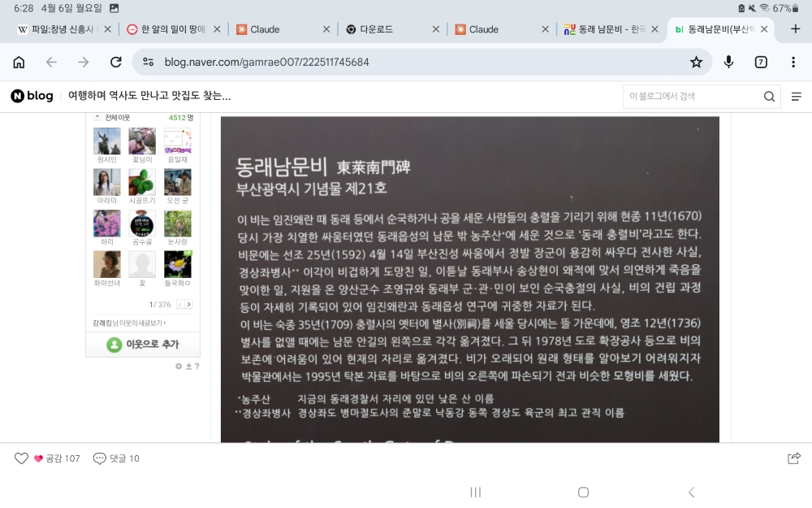Expand the 전체이웃 neighbor group dropdown
The image size is (812, 508).
tap(97, 118)
